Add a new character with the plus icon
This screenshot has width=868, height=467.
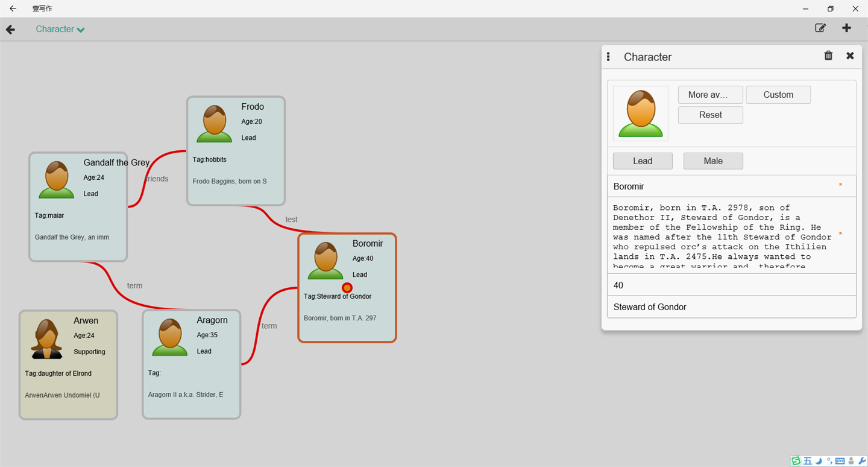(847, 28)
